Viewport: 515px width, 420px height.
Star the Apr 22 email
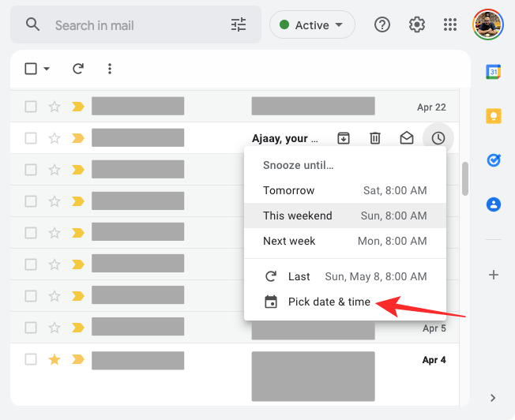tap(55, 107)
